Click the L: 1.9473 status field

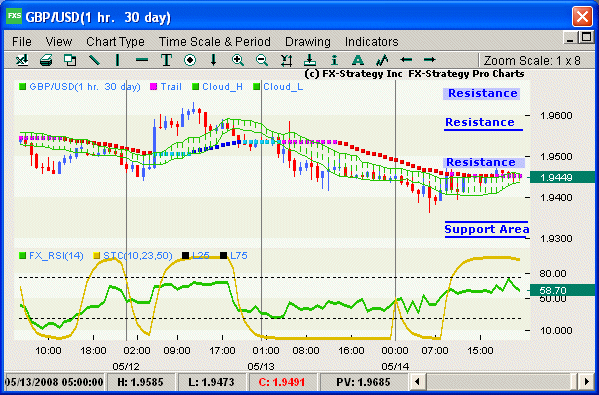211,382
